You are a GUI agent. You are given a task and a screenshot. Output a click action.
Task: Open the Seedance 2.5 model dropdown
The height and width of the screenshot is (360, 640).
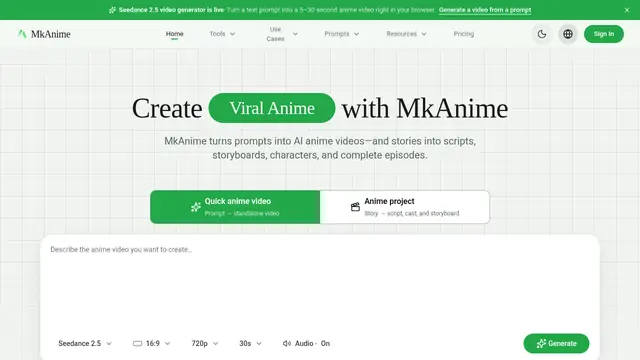coord(85,344)
